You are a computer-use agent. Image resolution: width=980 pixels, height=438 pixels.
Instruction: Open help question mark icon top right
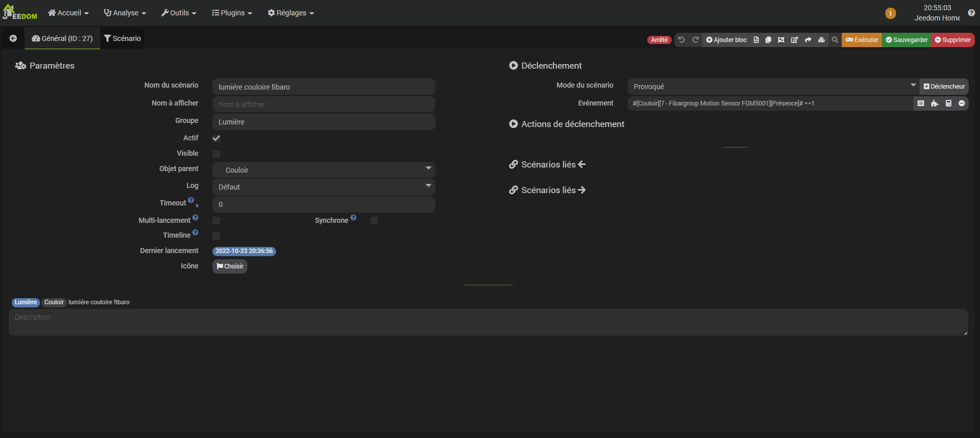(x=971, y=13)
